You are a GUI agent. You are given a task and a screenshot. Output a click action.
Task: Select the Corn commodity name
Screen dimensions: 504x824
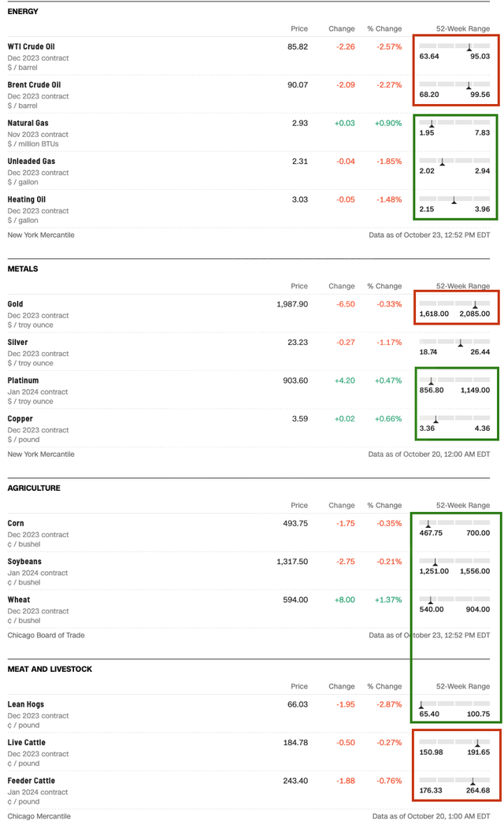tap(16, 523)
